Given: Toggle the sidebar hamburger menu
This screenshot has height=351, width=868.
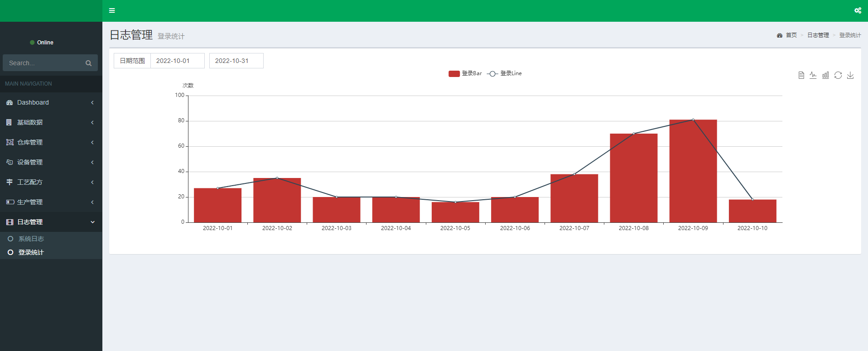Looking at the screenshot, I should tap(112, 10).
